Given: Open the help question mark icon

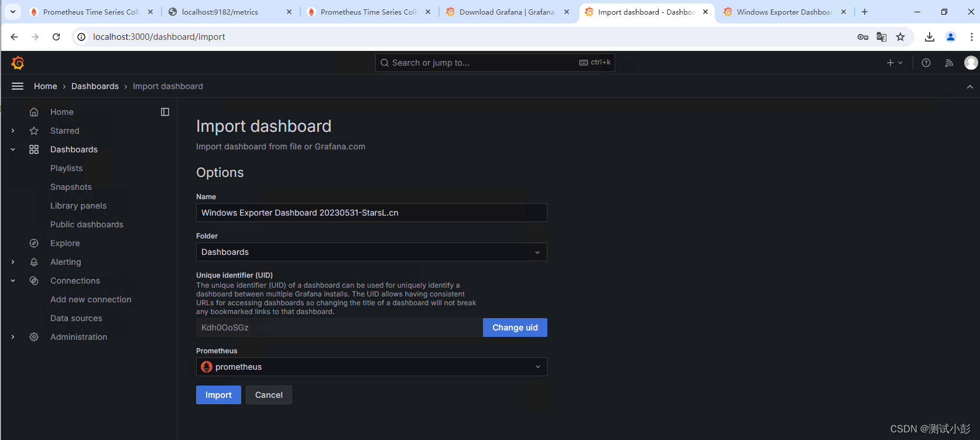Looking at the screenshot, I should pyautogui.click(x=926, y=63).
